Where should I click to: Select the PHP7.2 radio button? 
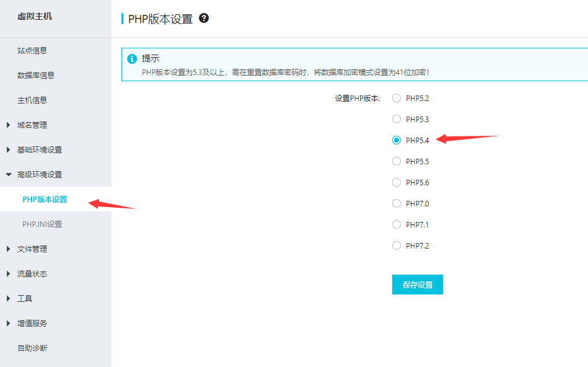click(397, 245)
